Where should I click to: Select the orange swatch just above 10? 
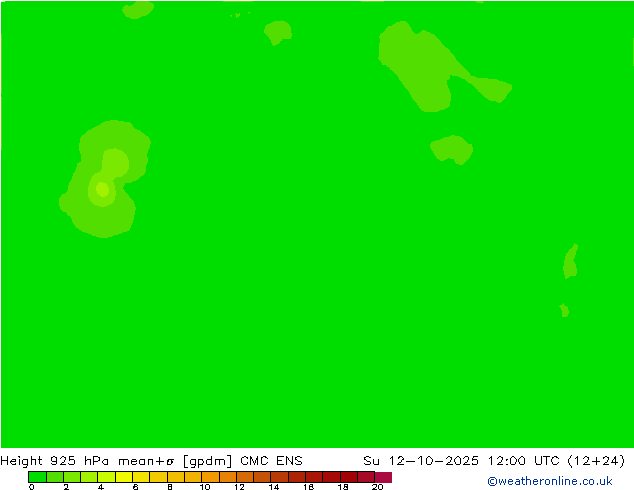tap(210, 477)
